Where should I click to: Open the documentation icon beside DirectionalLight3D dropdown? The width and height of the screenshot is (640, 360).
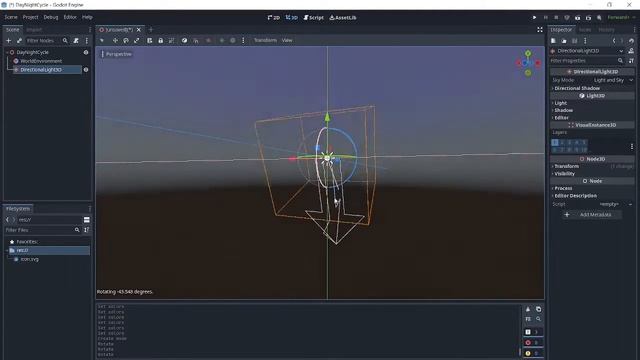click(631, 51)
